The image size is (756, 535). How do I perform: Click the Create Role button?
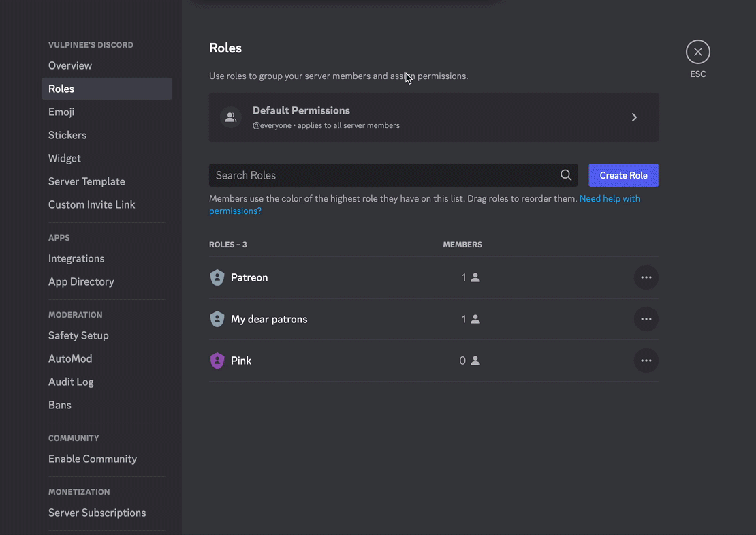623,175
